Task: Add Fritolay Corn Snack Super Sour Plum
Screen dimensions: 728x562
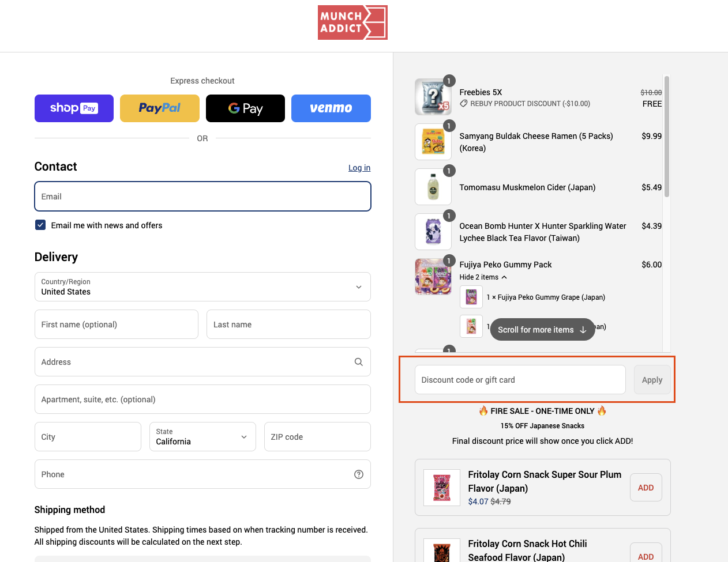Action: point(646,488)
